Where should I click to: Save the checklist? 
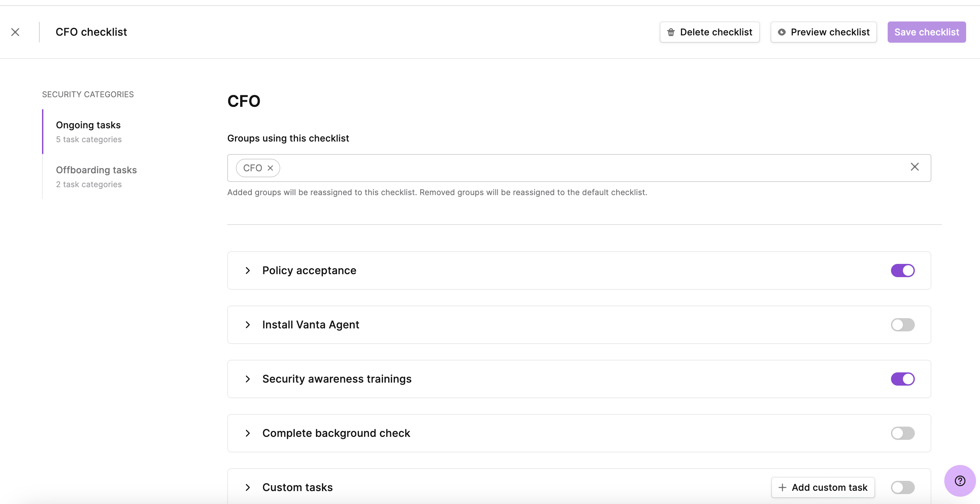[x=926, y=32]
